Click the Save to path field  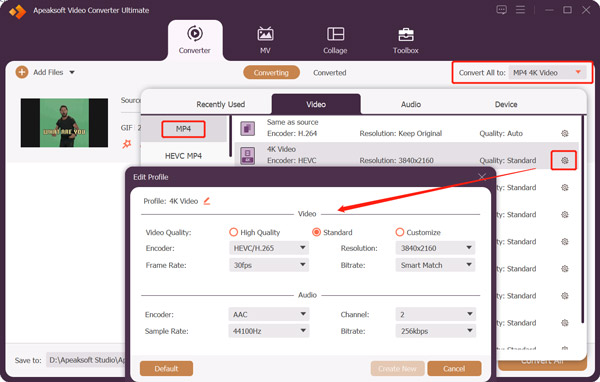click(x=86, y=360)
